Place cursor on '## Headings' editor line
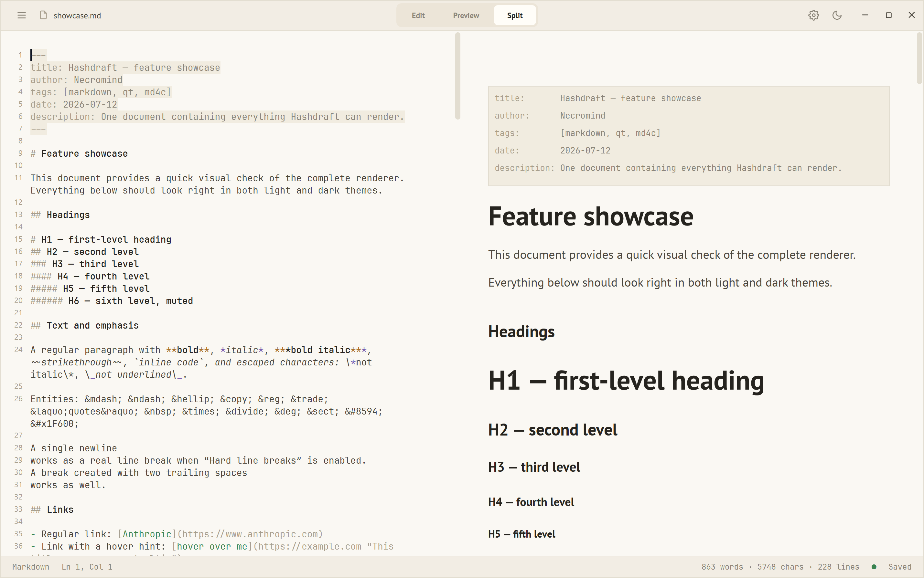Screen dimensions: 924x578 [60, 215]
